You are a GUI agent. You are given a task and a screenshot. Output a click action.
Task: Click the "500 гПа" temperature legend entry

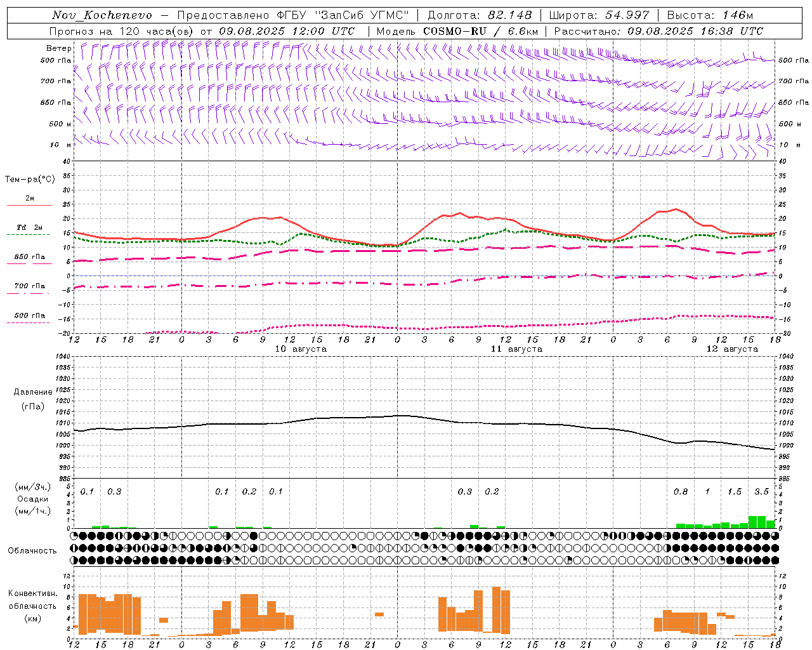point(30,315)
